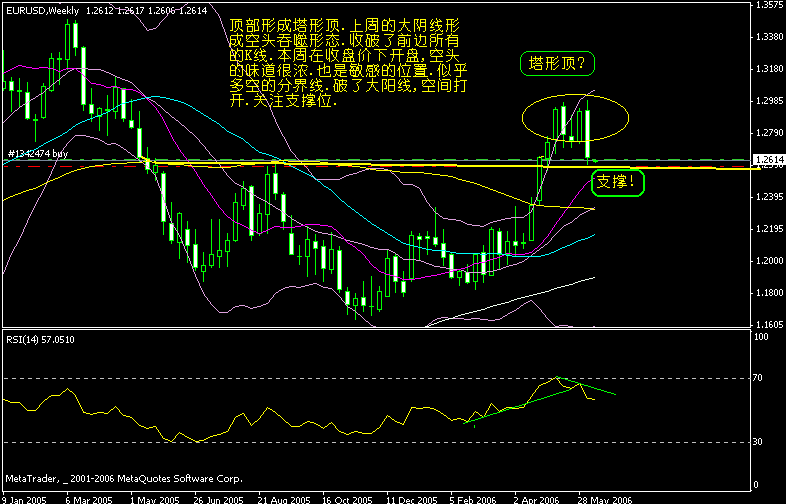Click the RSI scale value 100

coord(761,337)
